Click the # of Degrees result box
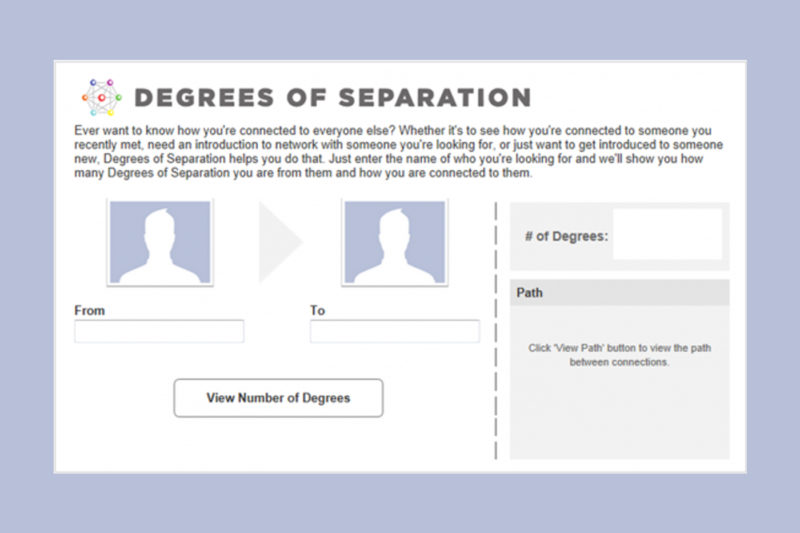Viewport: 800px width, 533px height. (667, 235)
